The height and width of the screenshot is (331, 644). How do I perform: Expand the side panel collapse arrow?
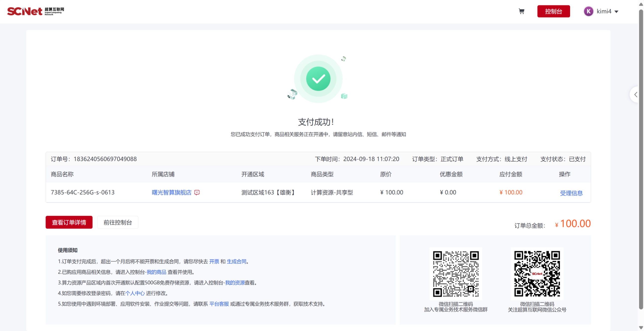pyautogui.click(x=636, y=95)
